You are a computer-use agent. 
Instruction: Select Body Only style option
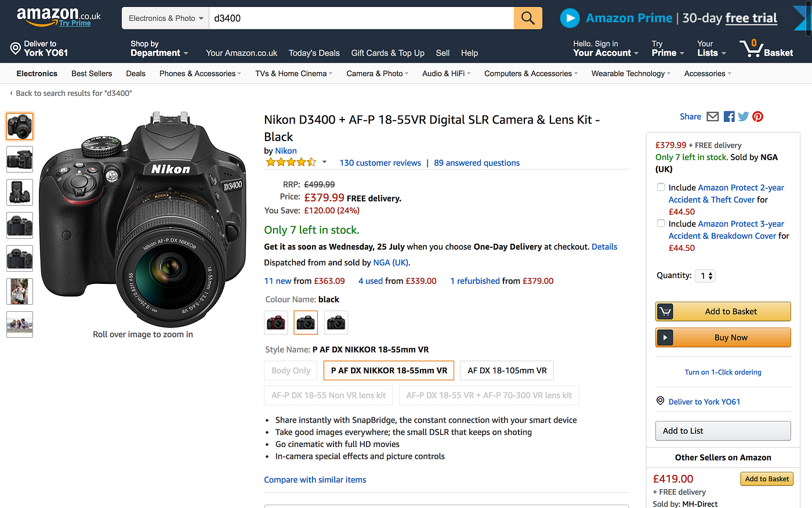pyautogui.click(x=291, y=370)
